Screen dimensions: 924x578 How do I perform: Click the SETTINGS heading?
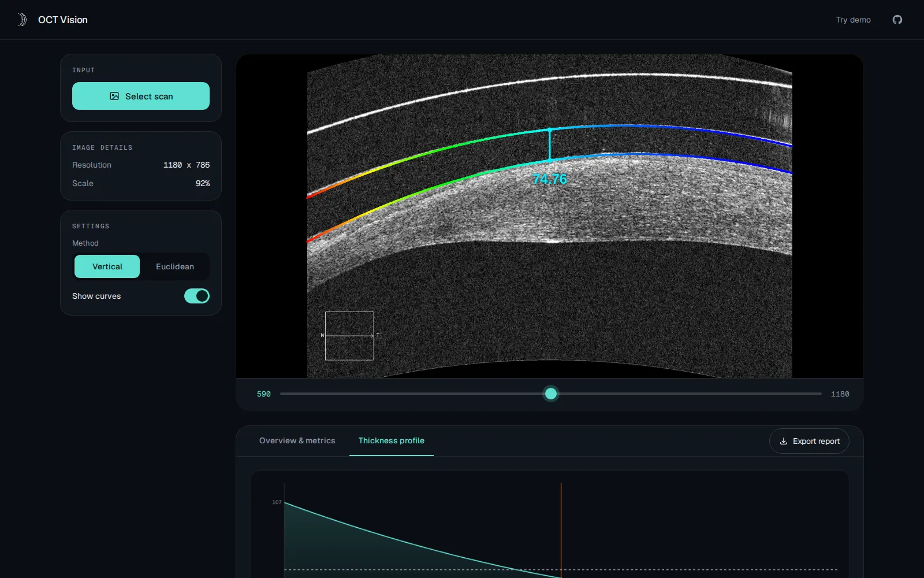tap(91, 227)
